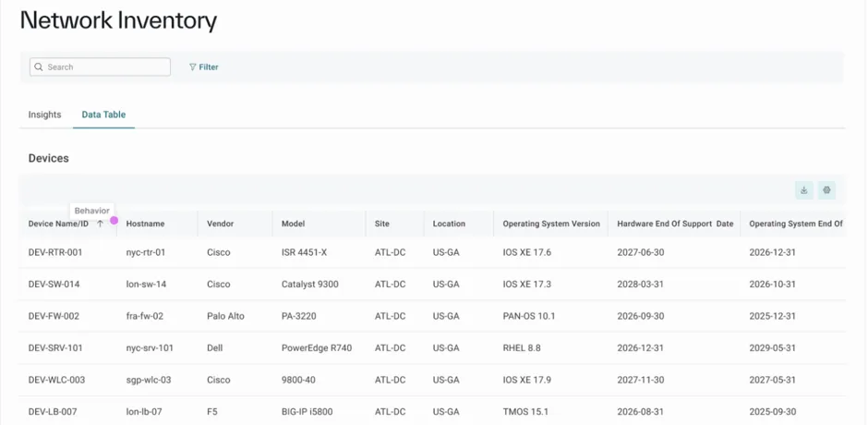This screenshot has height=425, width=868.
Task: Click into the Search input field
Action: coord(101,67)
